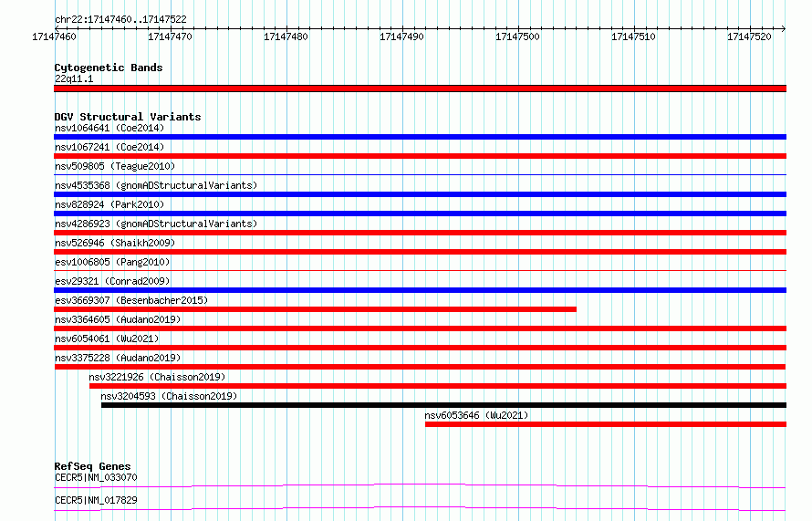Click the red bar under nsv6054061
Viewport: 812px width, 521px height.
click(x=420, y=348)
